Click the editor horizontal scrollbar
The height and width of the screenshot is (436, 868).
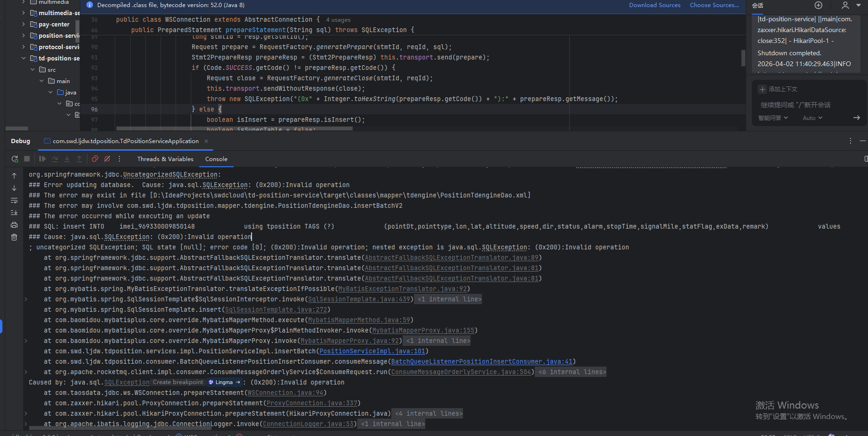pos(234,128)
